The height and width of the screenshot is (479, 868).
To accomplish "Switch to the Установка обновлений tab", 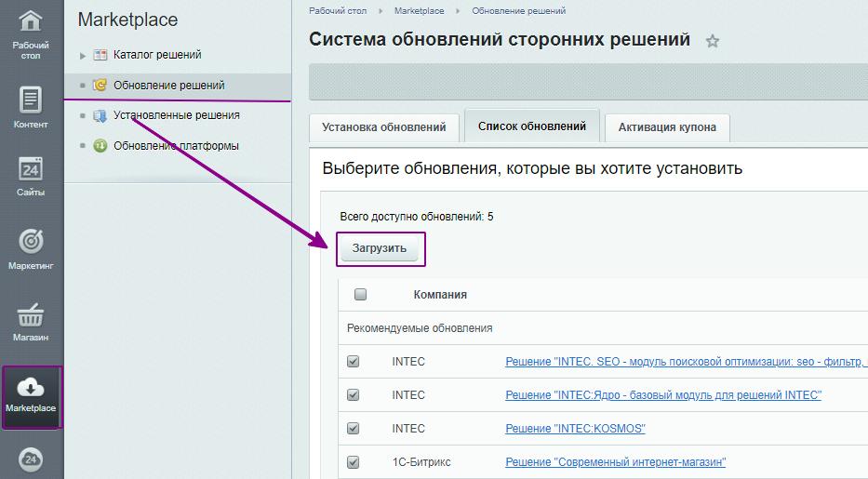I will pos(383,127).
